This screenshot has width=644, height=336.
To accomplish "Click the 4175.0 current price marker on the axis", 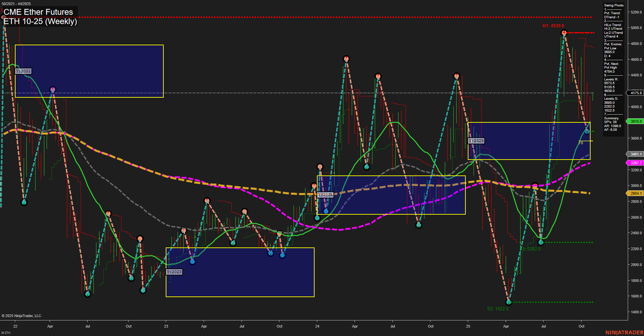I will coord(635,93).
